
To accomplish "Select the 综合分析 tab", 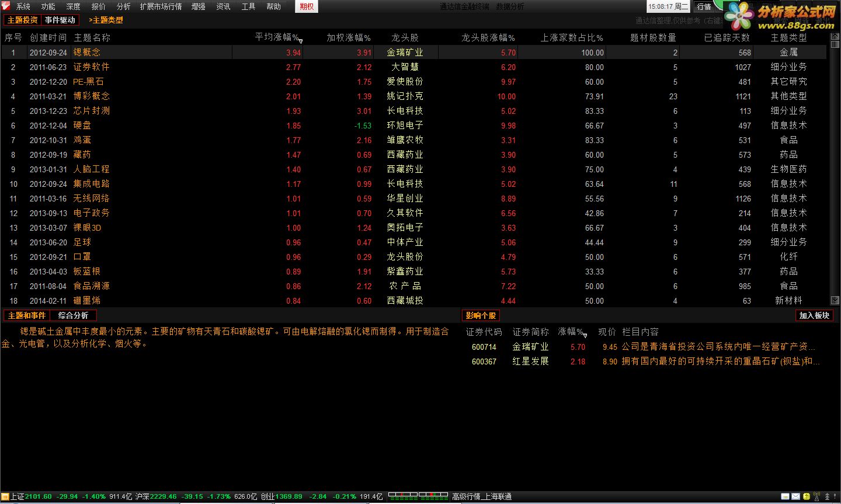I will 74,315.
